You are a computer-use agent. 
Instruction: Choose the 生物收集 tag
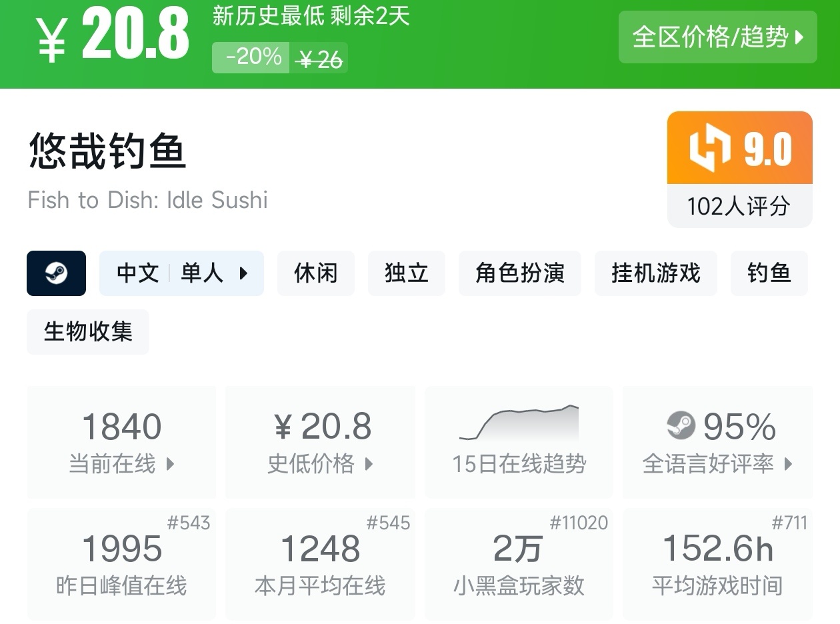tap(88, 331)
